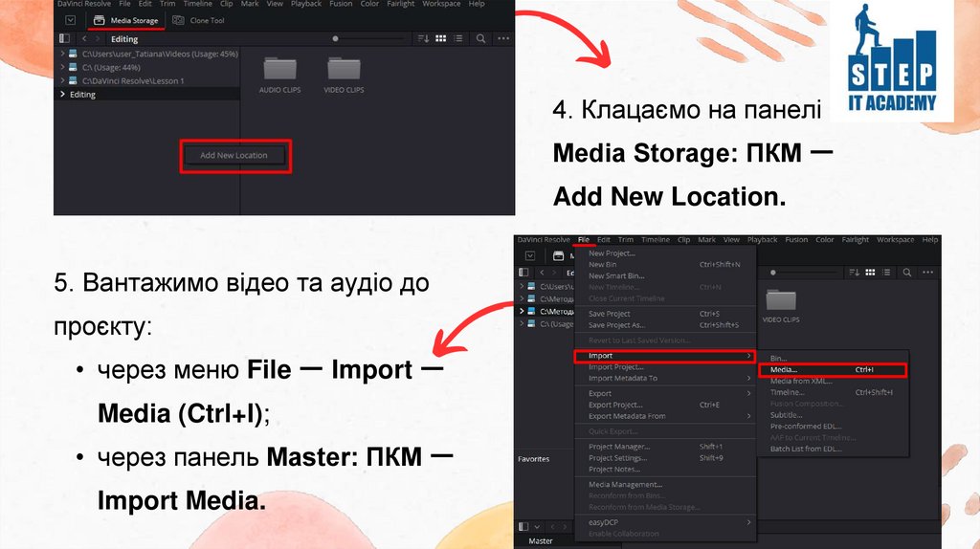Open the Fusion menu in the File-menu screenshot

click(x=796, y=240)
